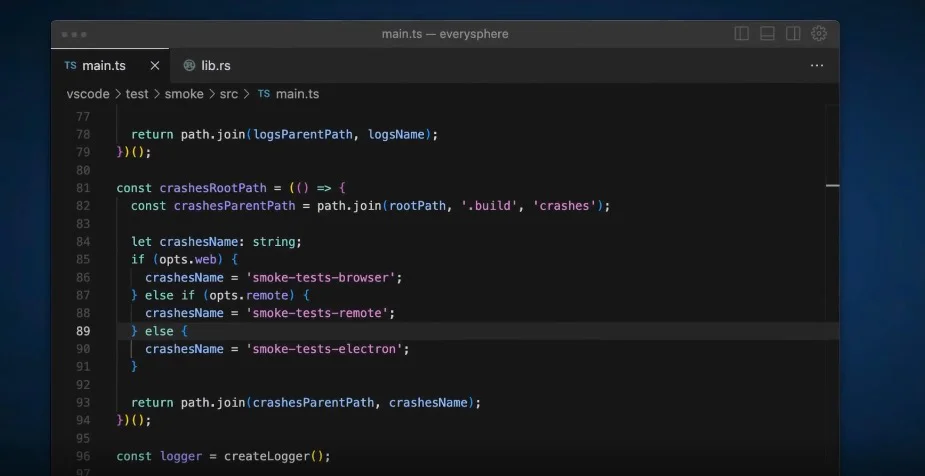The image size is (925, 476).
Task: Click main.ts file name in breadcrumbs
Action: click(297, 94)
